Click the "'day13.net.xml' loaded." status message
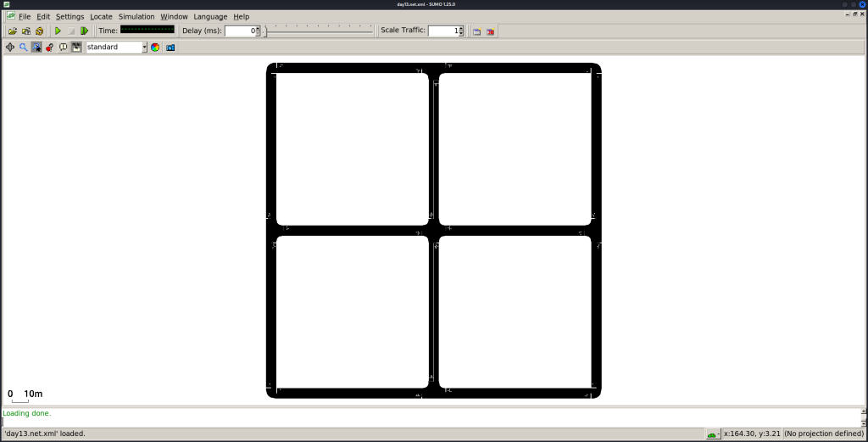Screen dimensions: 868x442 coord(46,434)
